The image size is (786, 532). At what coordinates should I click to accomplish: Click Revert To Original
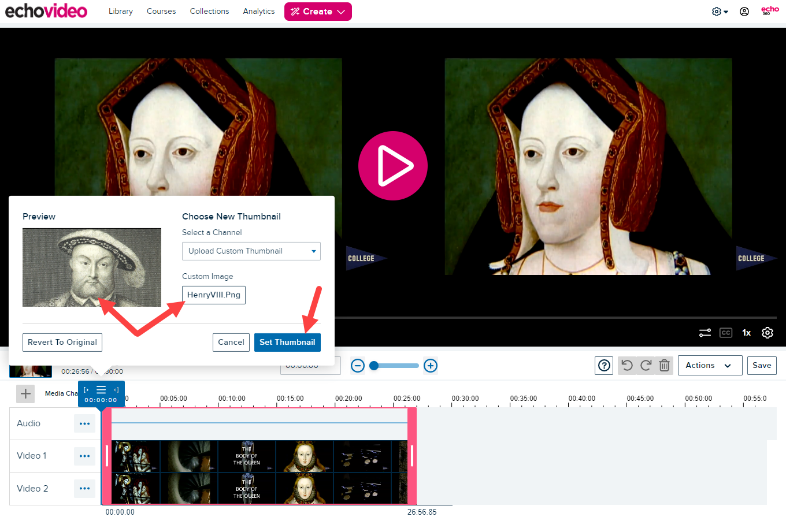pos(62,342)
